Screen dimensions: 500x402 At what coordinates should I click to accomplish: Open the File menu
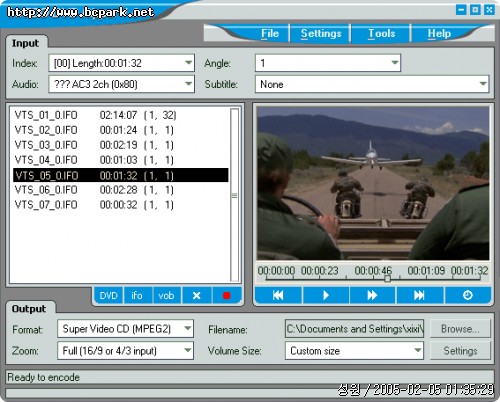point(270,34)
